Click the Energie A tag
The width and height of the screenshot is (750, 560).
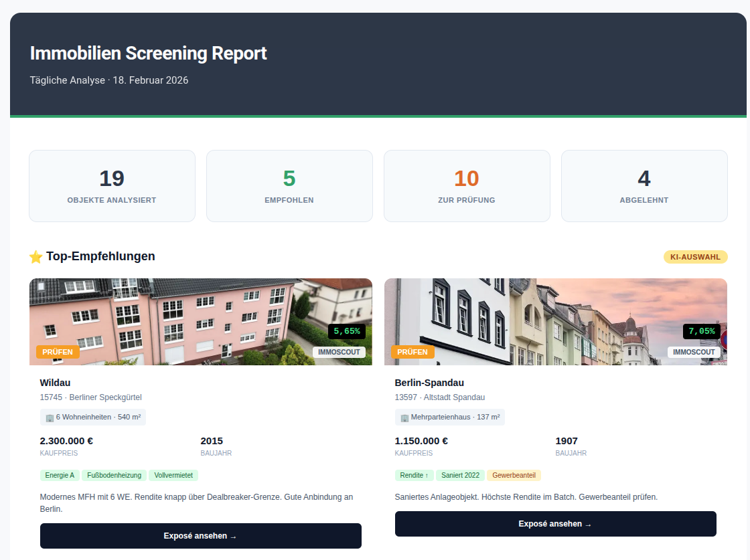pos(60,475)
